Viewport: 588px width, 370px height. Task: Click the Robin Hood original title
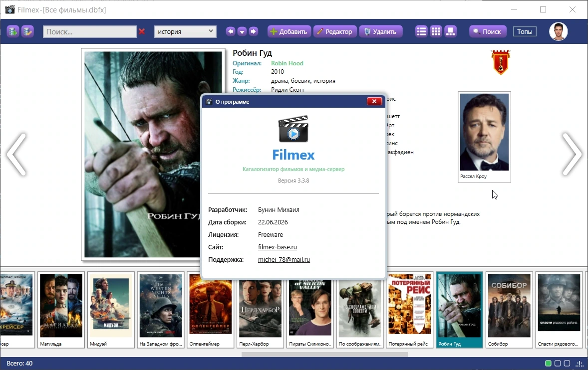point(287,63)
